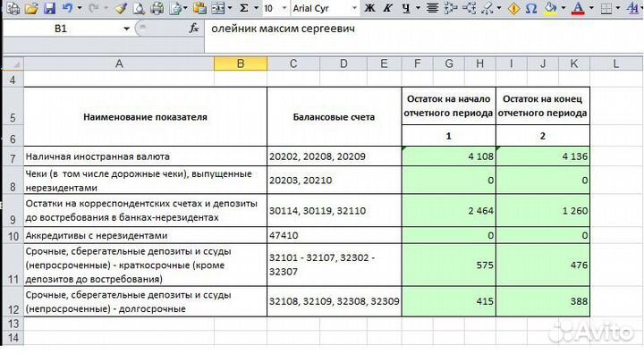The image size is (644, 354).
Task: Select row 7 header
Action: (13, 156)
